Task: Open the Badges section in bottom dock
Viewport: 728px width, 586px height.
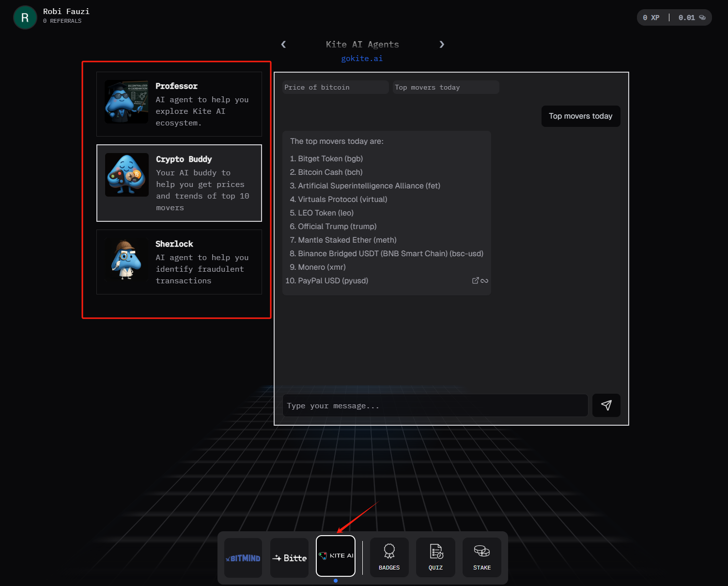Action: [x=389, y=557]
